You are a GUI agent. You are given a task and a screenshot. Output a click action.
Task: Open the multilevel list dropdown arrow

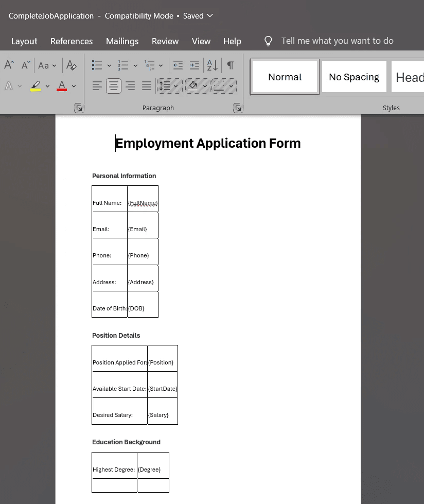point(161,65)
